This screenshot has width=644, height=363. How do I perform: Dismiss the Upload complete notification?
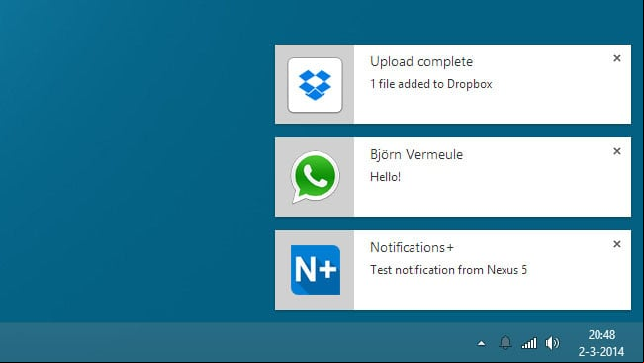(x=617, y=58)
